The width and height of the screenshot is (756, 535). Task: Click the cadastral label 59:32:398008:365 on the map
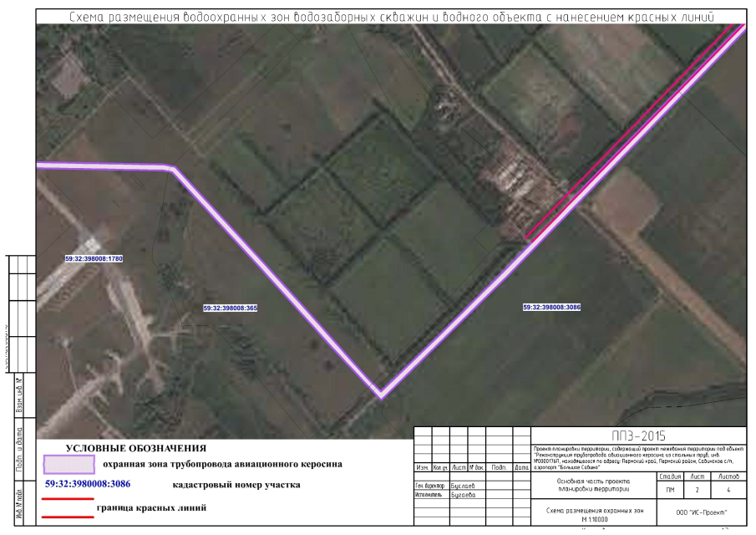point(231,308)
